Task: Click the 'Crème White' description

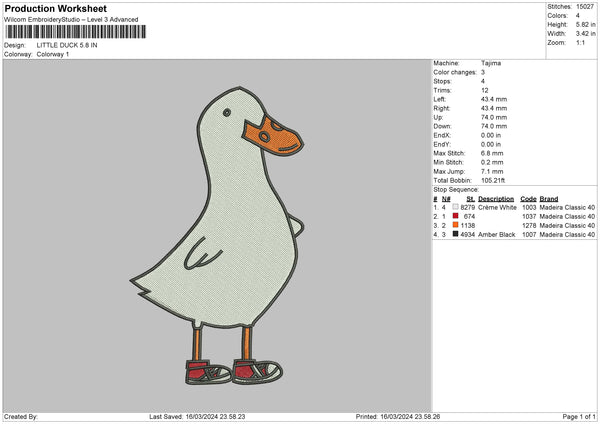Action: [x=497, y=207]
